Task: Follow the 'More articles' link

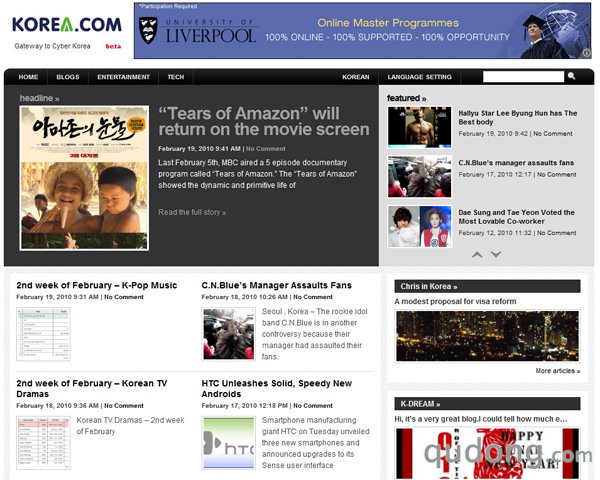Action: pos(558,371)
